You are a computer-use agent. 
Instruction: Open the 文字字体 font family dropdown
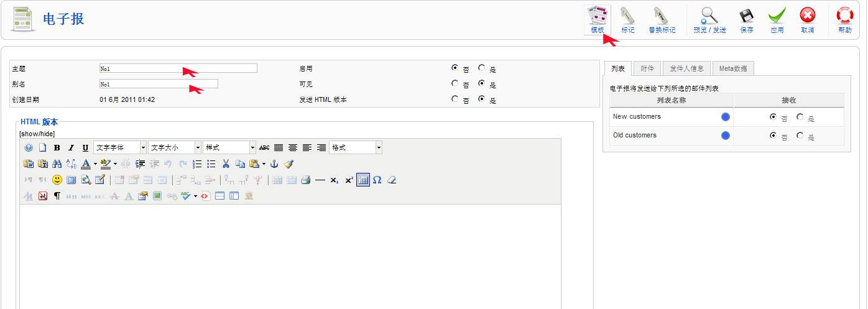click(x=120, y=148)
